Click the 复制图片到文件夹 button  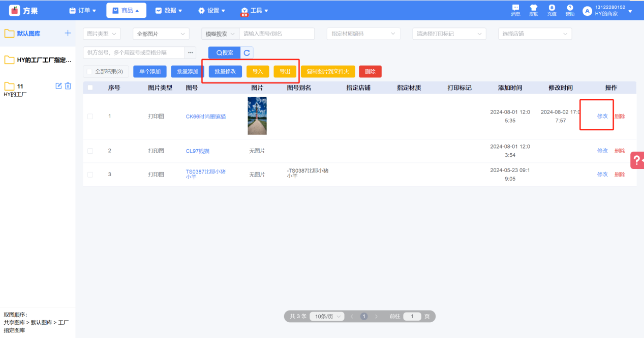(x=328, y=72)
